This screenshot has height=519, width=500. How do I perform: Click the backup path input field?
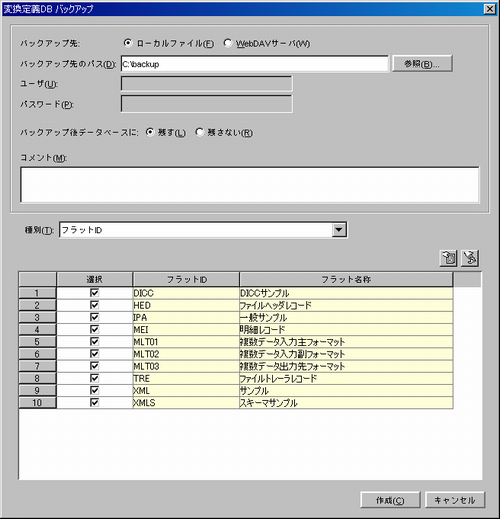click(255, 64)
